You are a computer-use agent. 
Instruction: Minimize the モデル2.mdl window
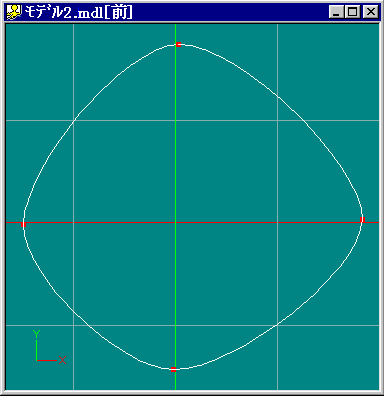pos(336,12)
